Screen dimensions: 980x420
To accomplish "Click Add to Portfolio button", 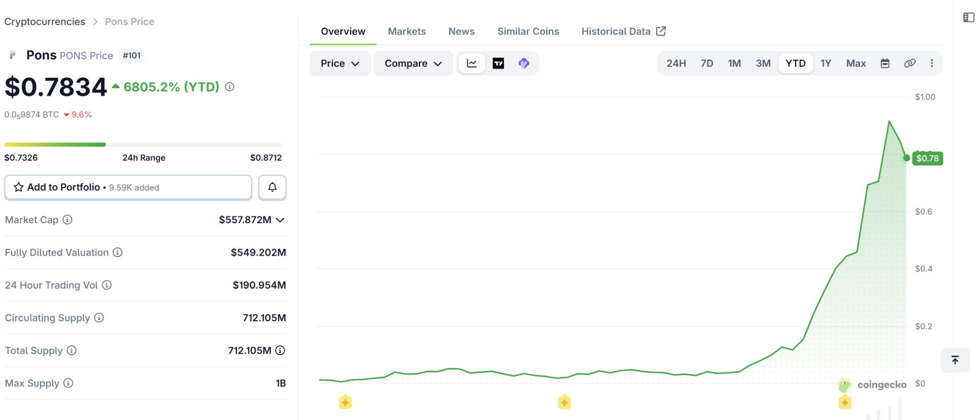I will pyautogui.click(x=128, y=187).
